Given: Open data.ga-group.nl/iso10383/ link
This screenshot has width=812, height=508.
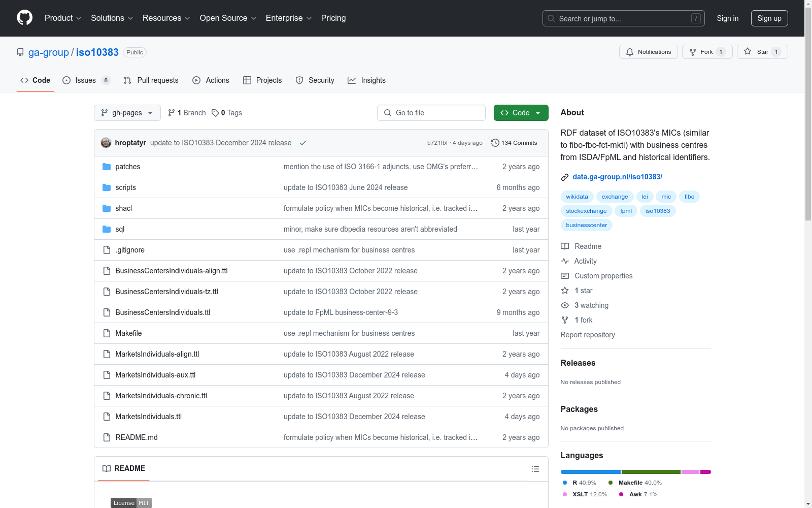Looking at the screenshot, I should (618, 177).
